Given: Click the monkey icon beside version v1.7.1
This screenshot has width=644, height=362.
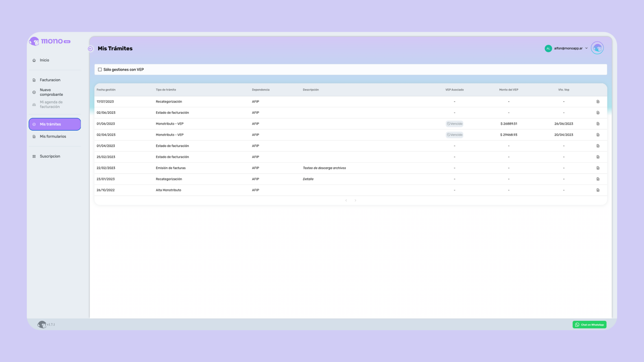Looking at the screenshot, I should pos(42,324).
